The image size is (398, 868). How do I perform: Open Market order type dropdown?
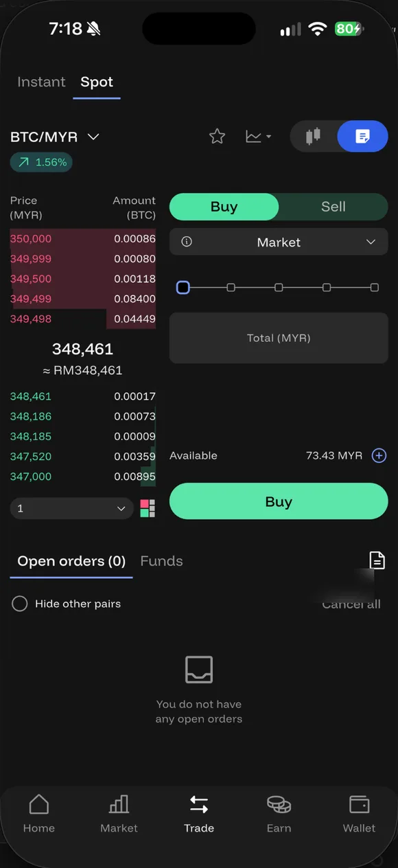coord(279,242)
